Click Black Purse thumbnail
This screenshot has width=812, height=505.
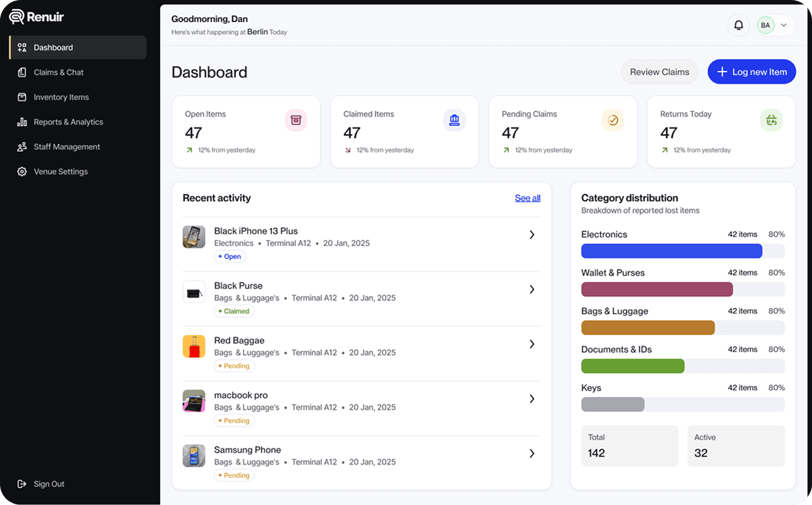click(194, 292)
